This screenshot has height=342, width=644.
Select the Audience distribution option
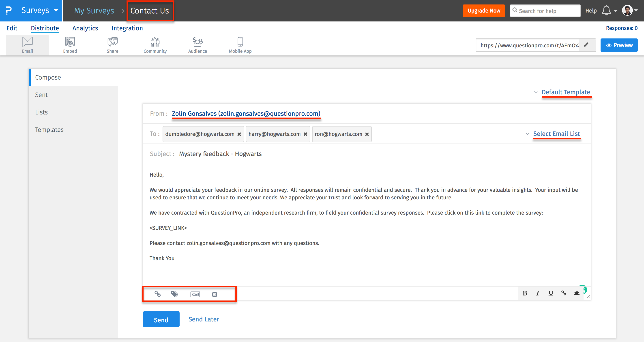[x=197, y=45]
